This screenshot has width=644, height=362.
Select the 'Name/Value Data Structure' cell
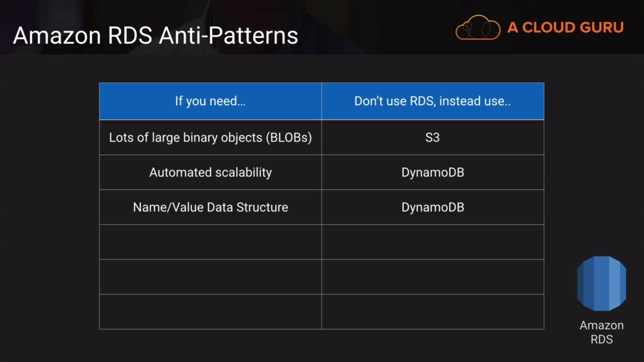(x=210, y=207)
